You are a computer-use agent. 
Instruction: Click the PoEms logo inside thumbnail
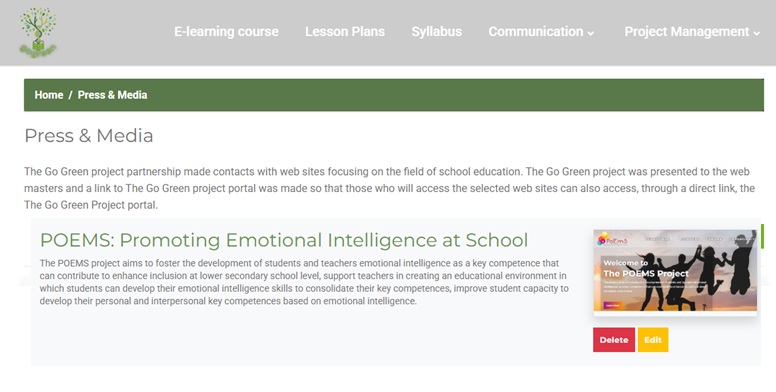tap(612, 240)
